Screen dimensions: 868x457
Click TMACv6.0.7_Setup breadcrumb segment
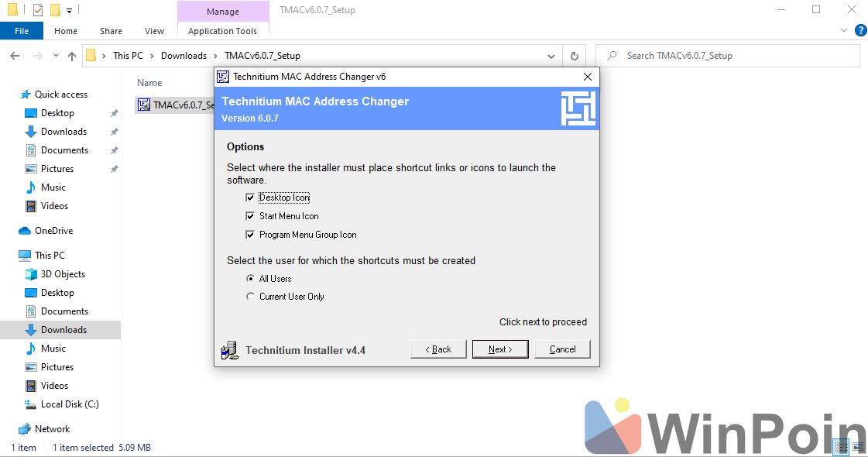point(262,56)
